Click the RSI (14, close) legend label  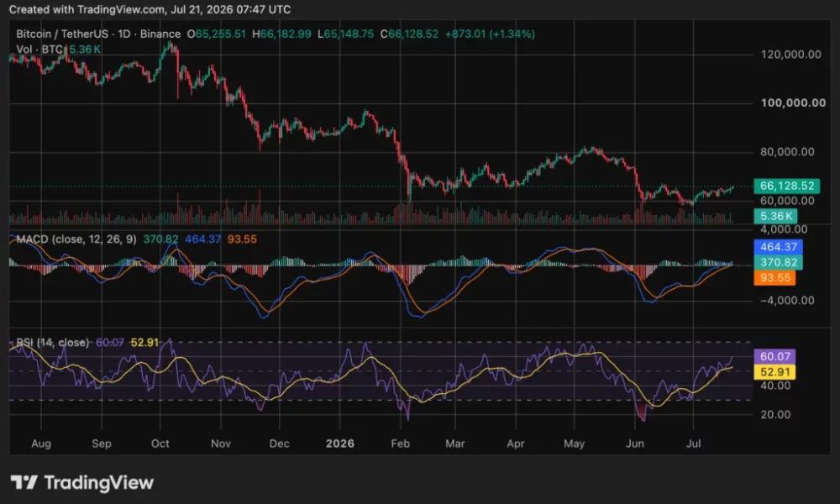(x=52, y=342)
